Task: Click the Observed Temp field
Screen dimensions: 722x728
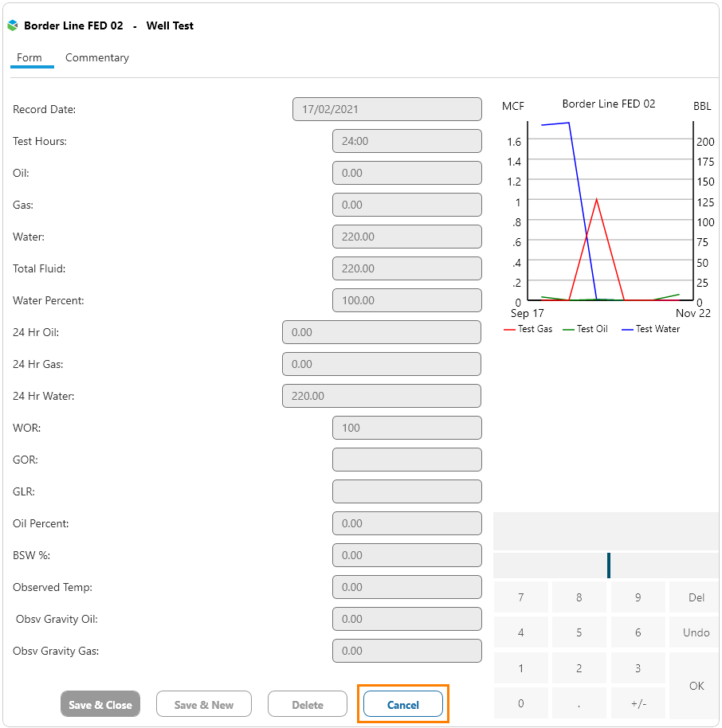Action: [x=406, y=587]
